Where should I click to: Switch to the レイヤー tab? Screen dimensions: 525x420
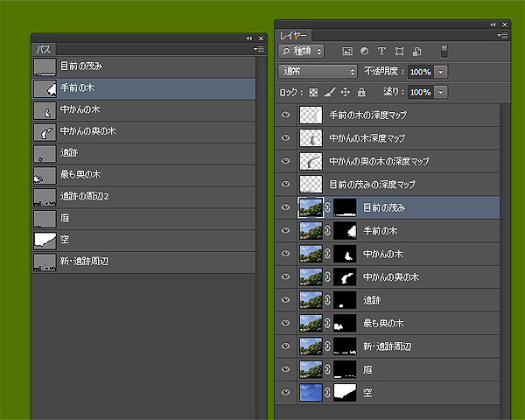(x=293, y=35)
